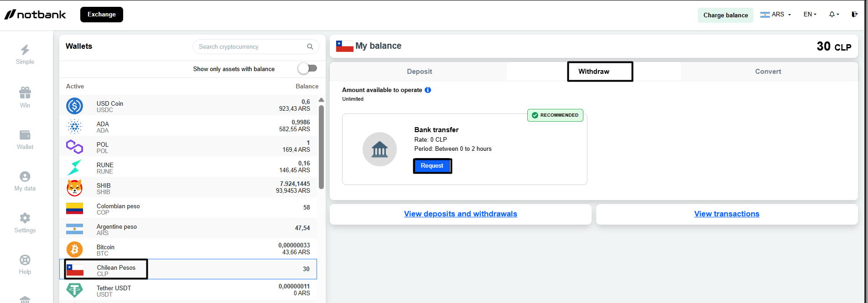Click the scroll-up arrow of wallet list
Image resolution: width=868 pixels, height=303 pixels.
321,100
